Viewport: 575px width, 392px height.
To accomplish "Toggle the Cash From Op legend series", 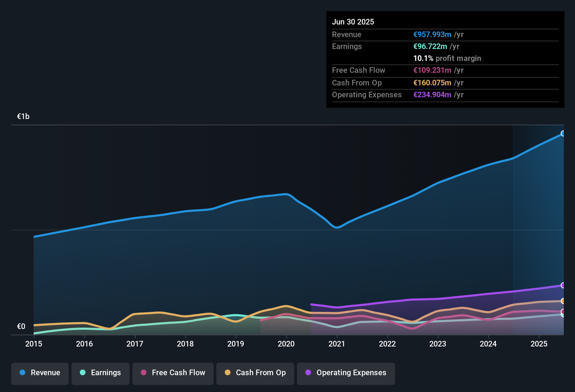I will click(x=255, y=373).
